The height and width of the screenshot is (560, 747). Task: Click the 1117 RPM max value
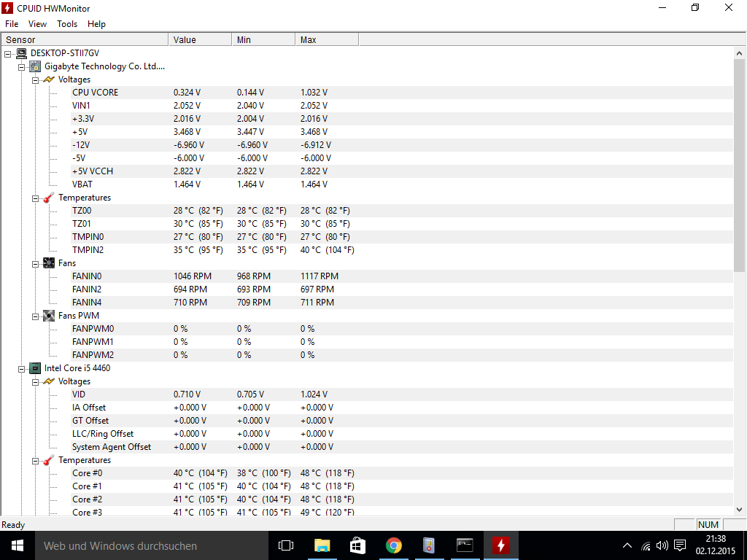pyautogui.click(x=320, y=276)
